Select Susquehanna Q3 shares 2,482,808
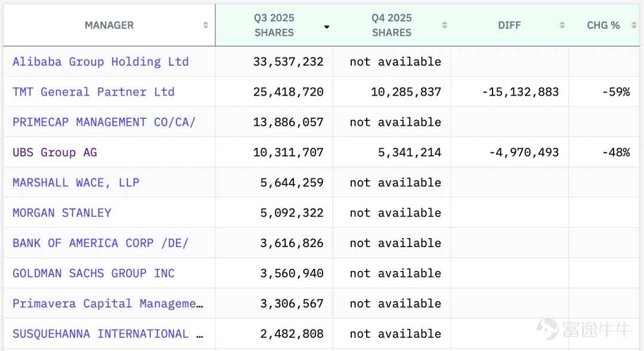 click(292, 334)
